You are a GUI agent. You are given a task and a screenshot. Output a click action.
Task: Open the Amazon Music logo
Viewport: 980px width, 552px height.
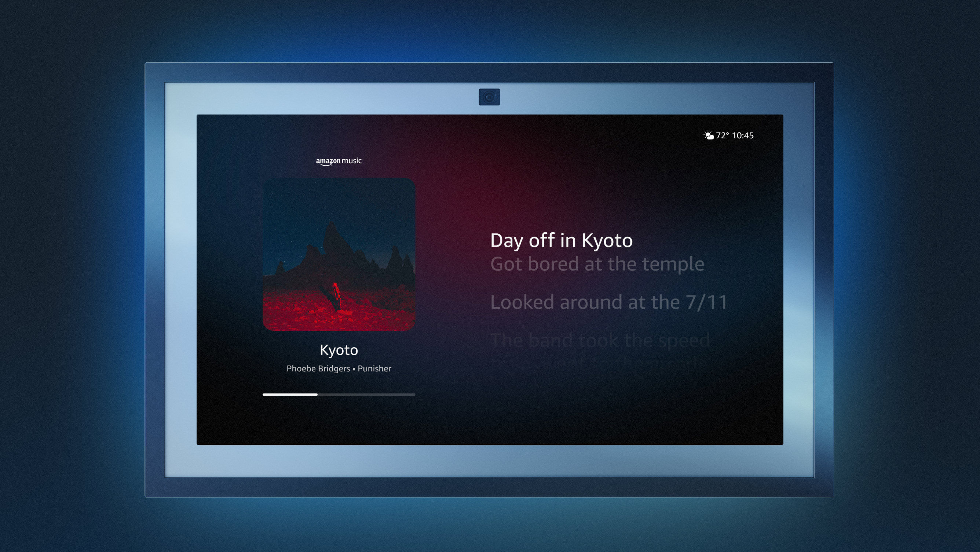coord(339,161)
